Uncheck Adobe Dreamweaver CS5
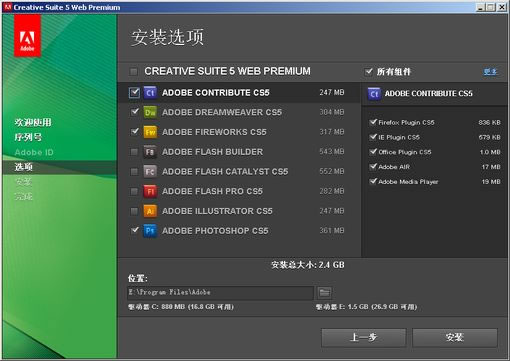 (134, 112)
